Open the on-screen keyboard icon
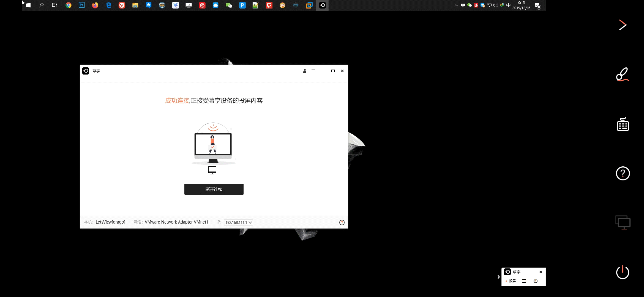Screen dimensions: 644x297 coord(623,124)
